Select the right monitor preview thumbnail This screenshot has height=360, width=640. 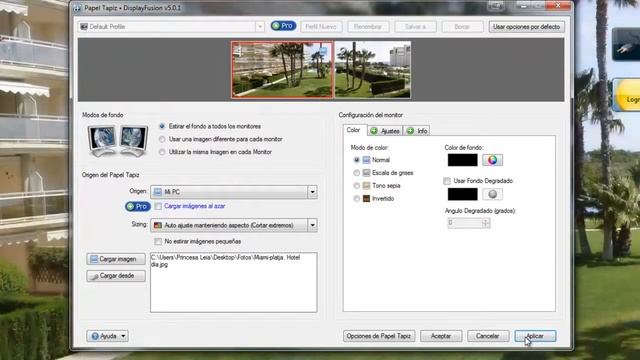tap(373, 70)
